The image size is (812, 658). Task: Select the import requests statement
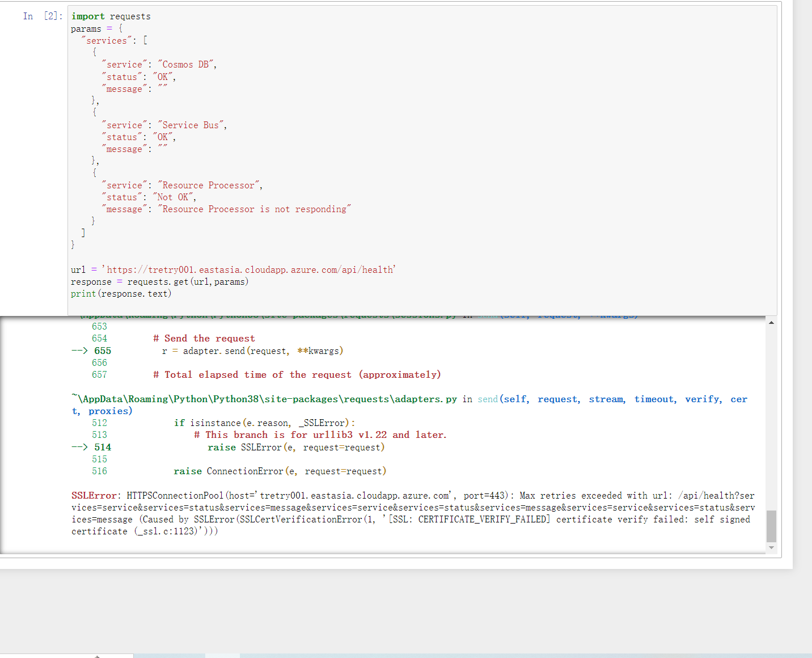[x=111, y=16]
